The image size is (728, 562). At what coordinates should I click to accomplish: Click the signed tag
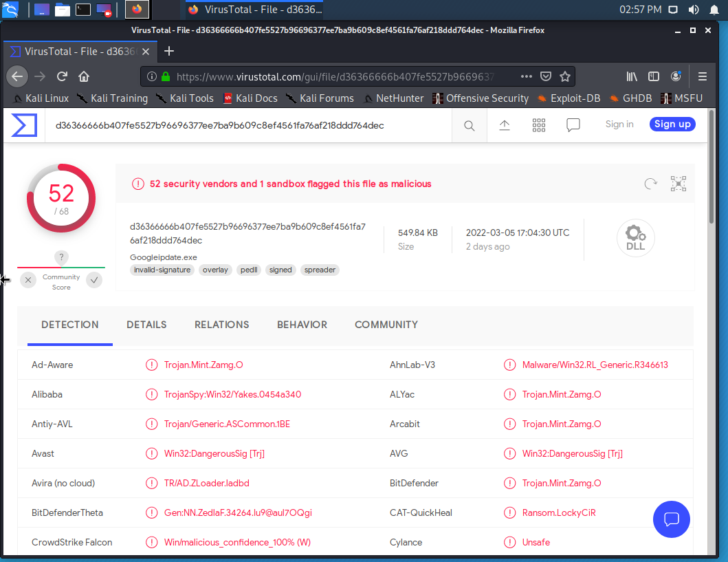280,270
